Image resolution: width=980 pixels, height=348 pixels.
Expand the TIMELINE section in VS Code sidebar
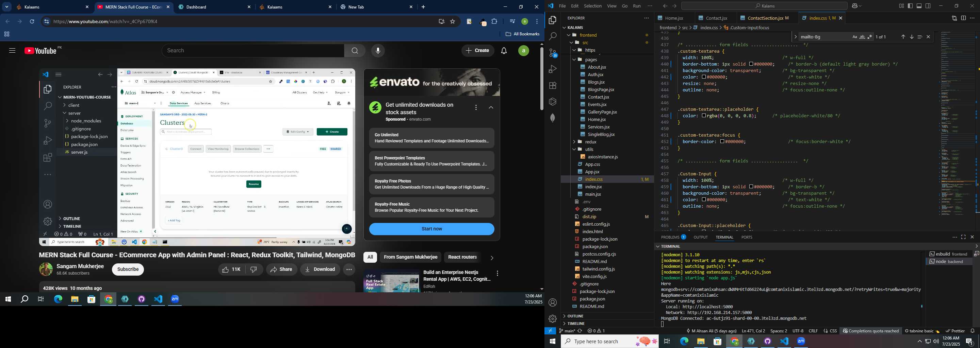point(607,324)
